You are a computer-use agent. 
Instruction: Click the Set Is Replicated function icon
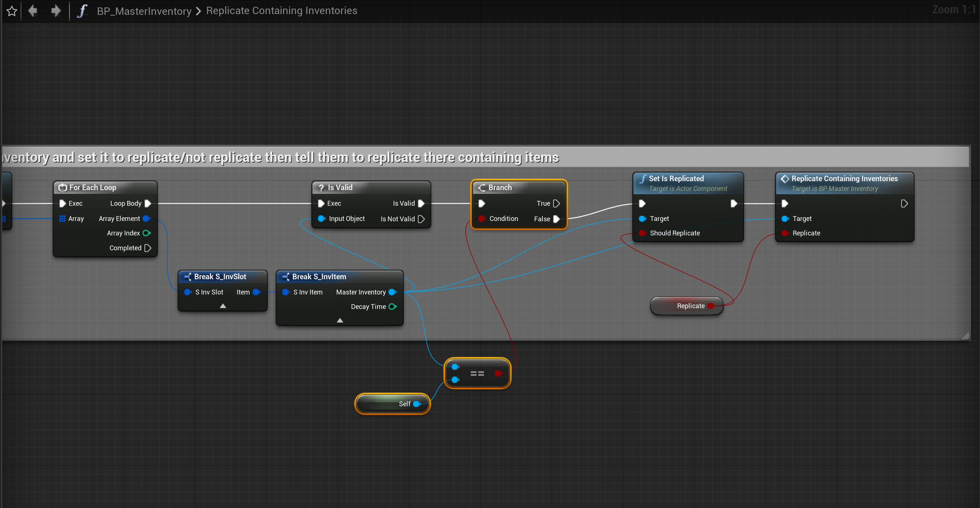click(x=643, y=179)
